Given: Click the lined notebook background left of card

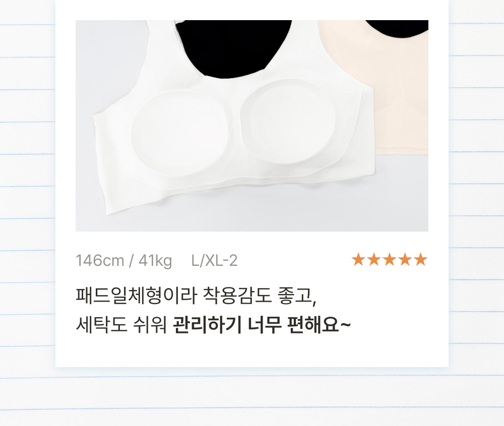Looking at the screenshot, I should tap(27, 193).
